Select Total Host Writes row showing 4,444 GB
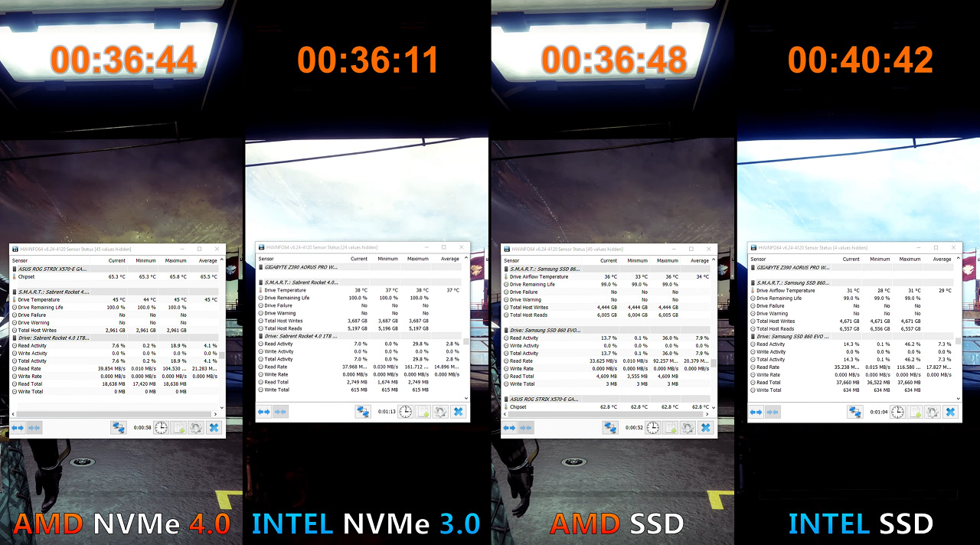The image size is (980, 545). click(606, 307)
